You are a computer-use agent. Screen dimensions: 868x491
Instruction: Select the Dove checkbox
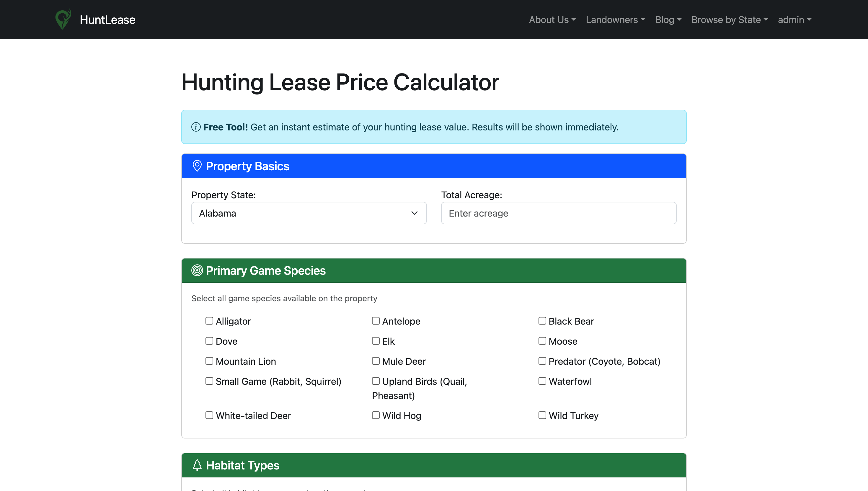[209, 341]
